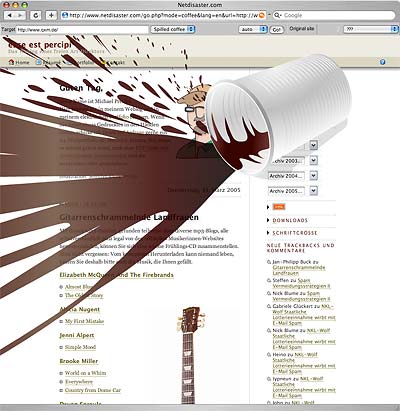The image size is (400, 411).
Task: Click the Target URL input field
Action: click(x=82, y=30)
